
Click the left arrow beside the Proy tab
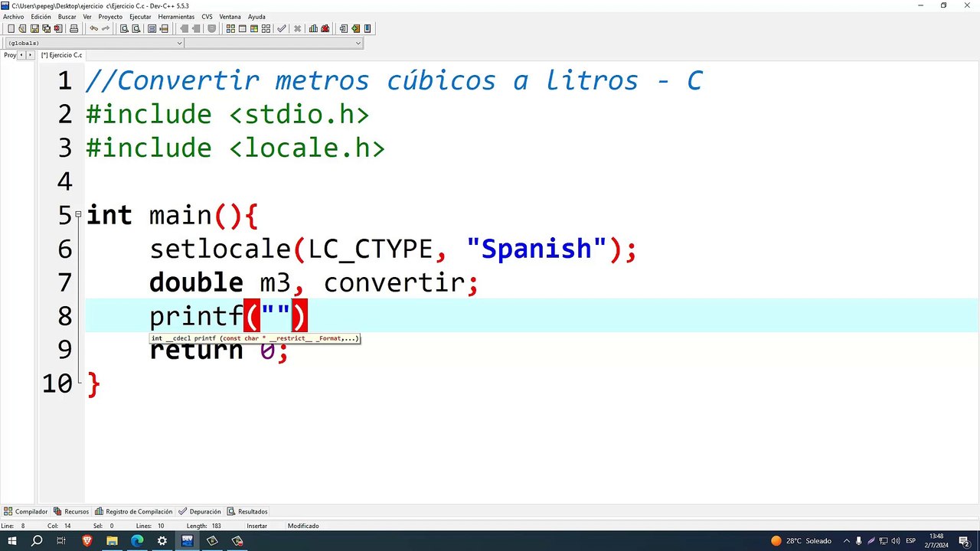click(x=21, y=55)
